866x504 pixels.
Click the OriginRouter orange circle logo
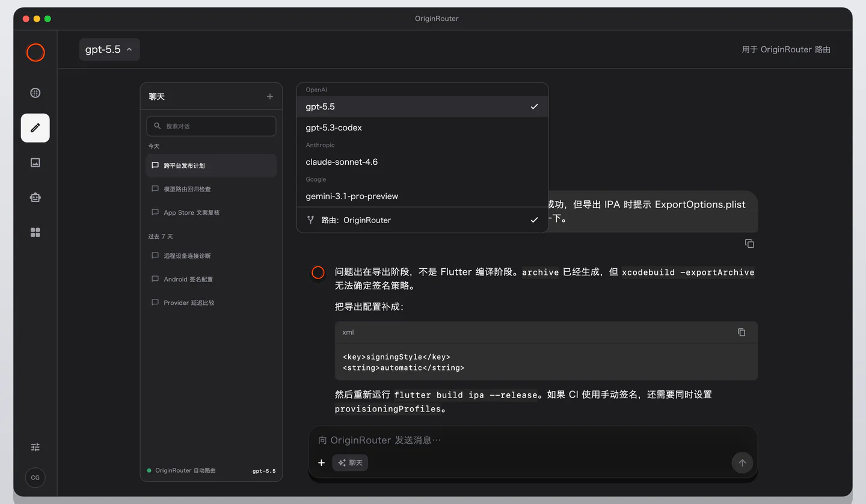coord(35,52)
